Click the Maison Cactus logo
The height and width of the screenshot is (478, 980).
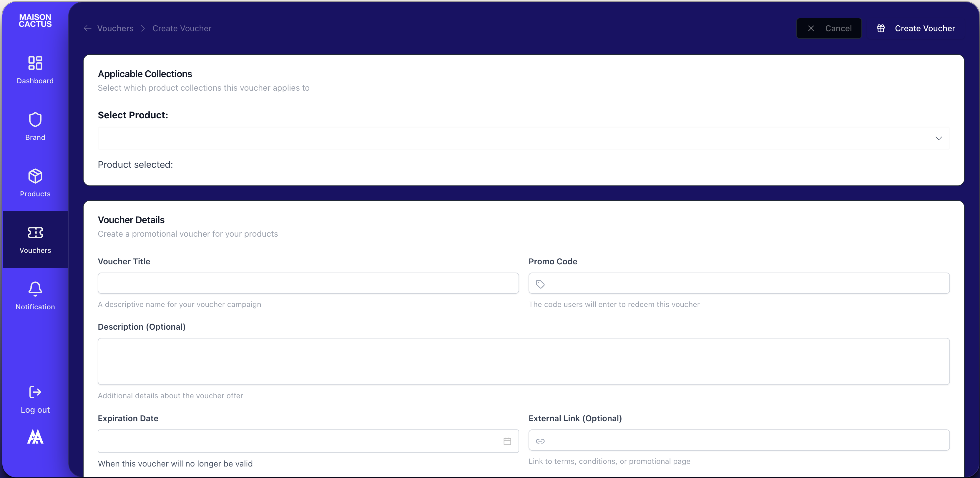click(x=35, y=21)
